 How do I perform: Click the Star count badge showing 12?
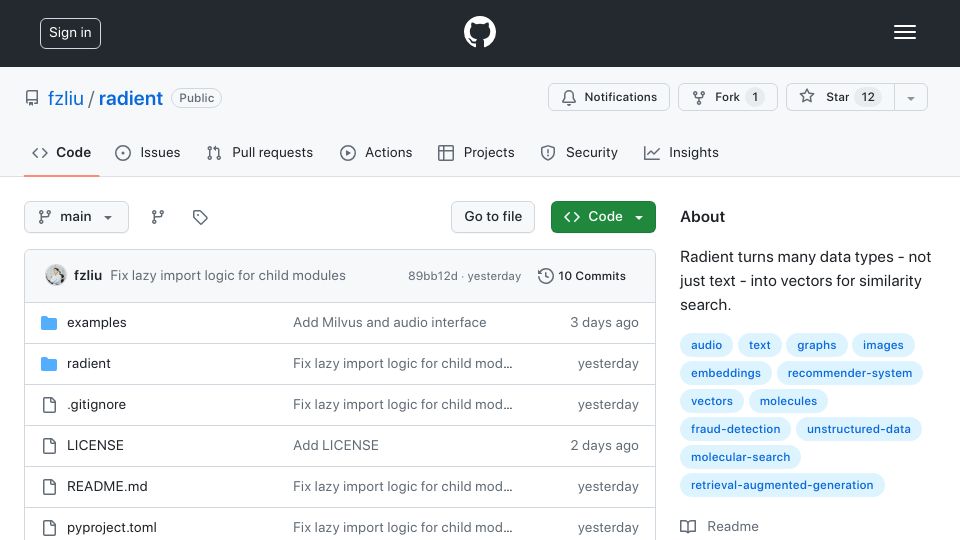pos(868,97)
